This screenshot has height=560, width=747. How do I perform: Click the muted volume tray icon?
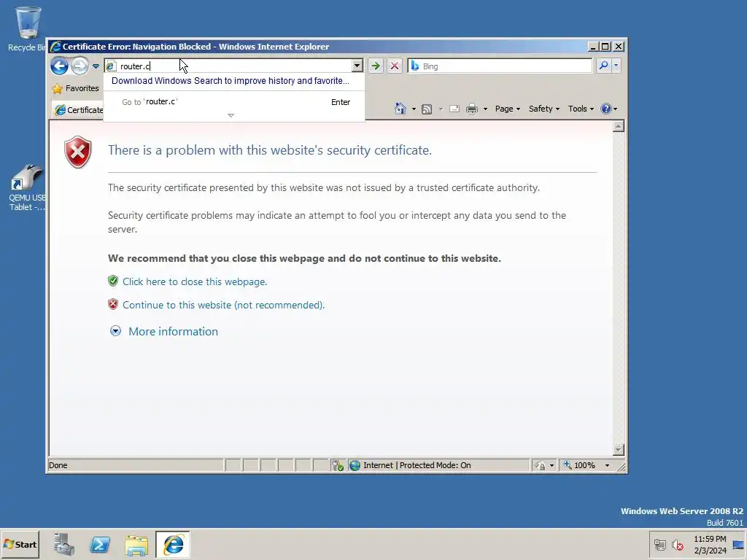[678, 544]
